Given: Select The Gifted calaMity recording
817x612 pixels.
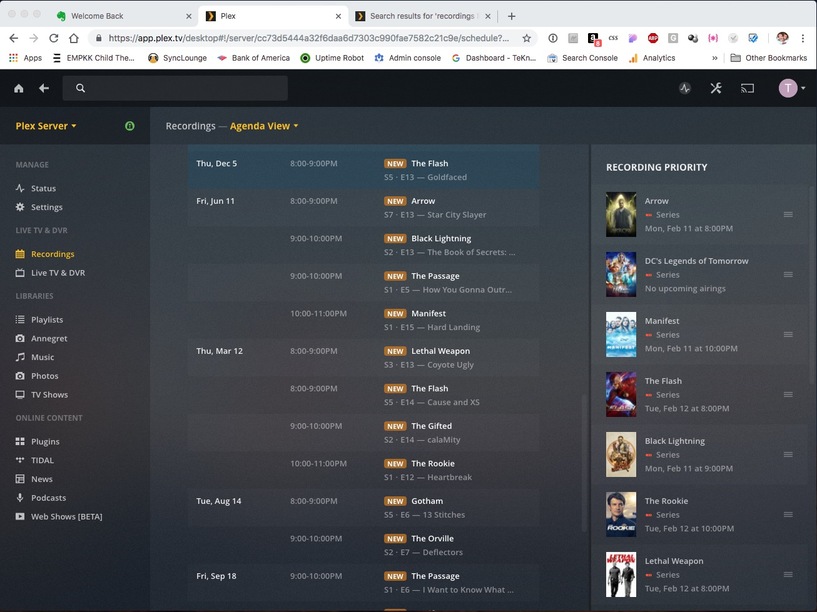Looking at the screenshot, I should 363,432.
